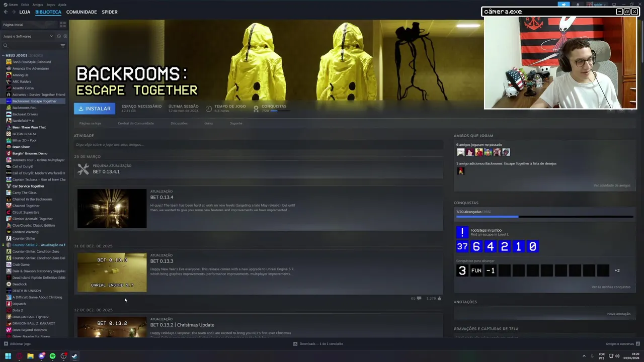
Task: Go forward using the right arrow button
Action: click(x=14, y=12)
